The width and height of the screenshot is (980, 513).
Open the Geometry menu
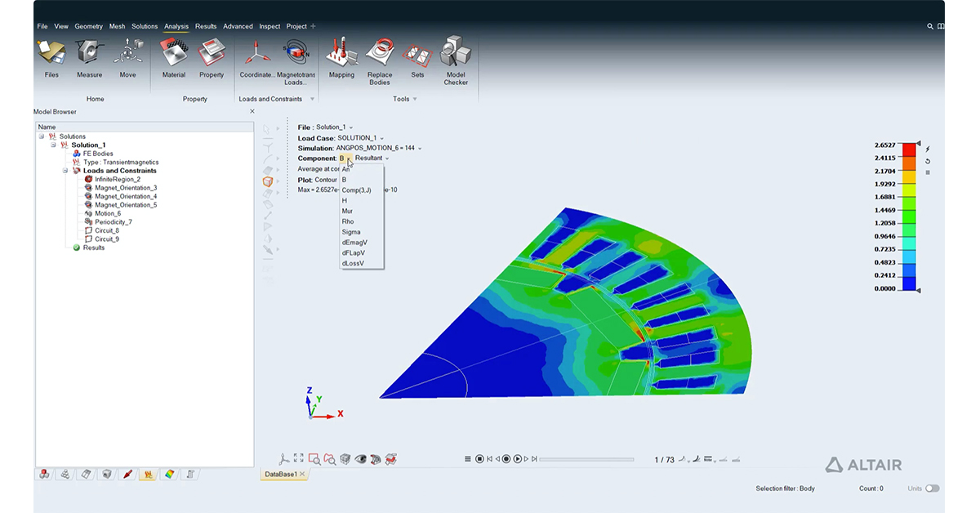click(x=89, y=26)
